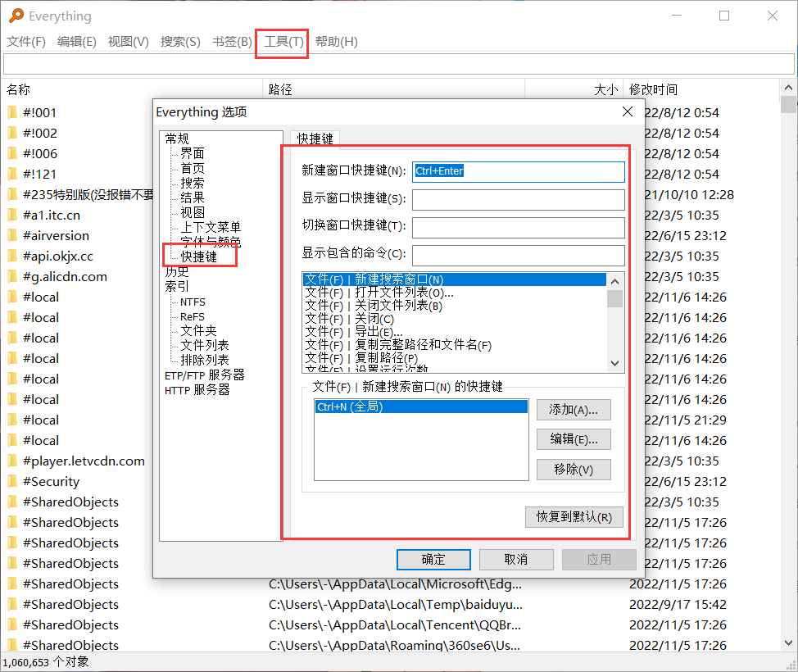Click the 新建窗口快捷键 input field
Screen dimensions: 798x672
(x=519, y=171)
